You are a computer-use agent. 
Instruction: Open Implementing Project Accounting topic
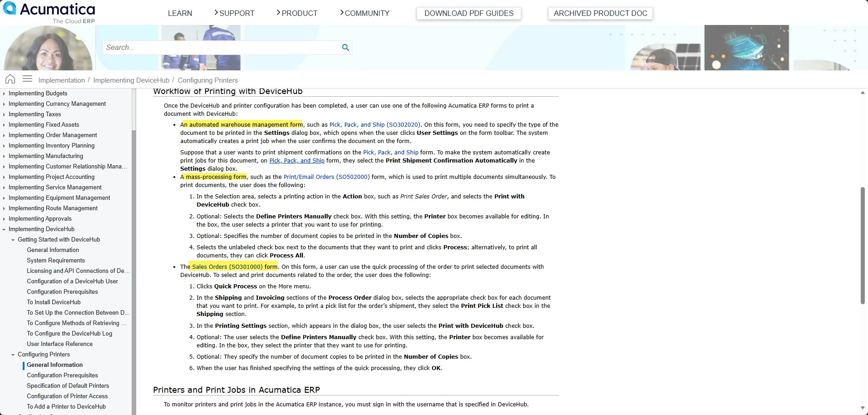pos(51,177)
